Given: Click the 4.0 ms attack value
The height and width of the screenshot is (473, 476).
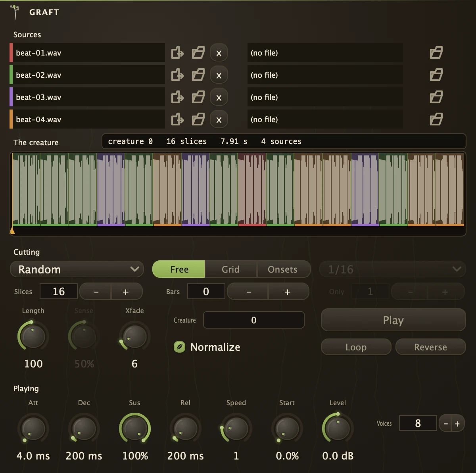Looking at the screenshot, I should 33,456.
